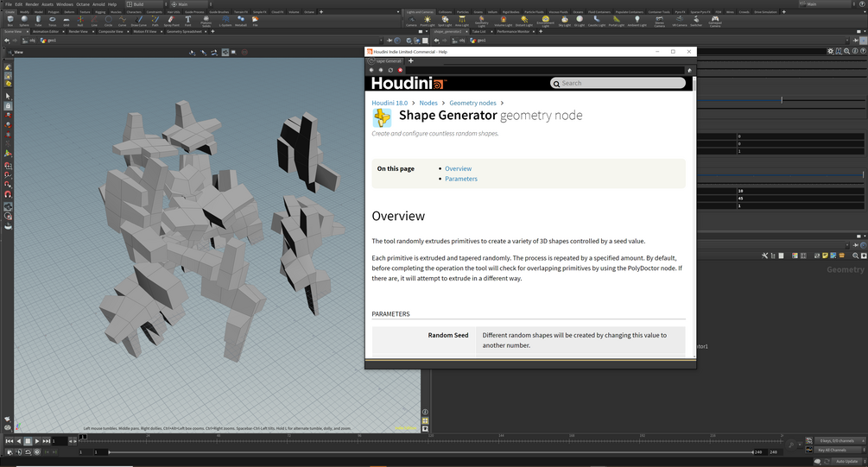This screenshot has height=467, width=868.
Task: Open parameter pane gear menu
Action: pos(830,51)
